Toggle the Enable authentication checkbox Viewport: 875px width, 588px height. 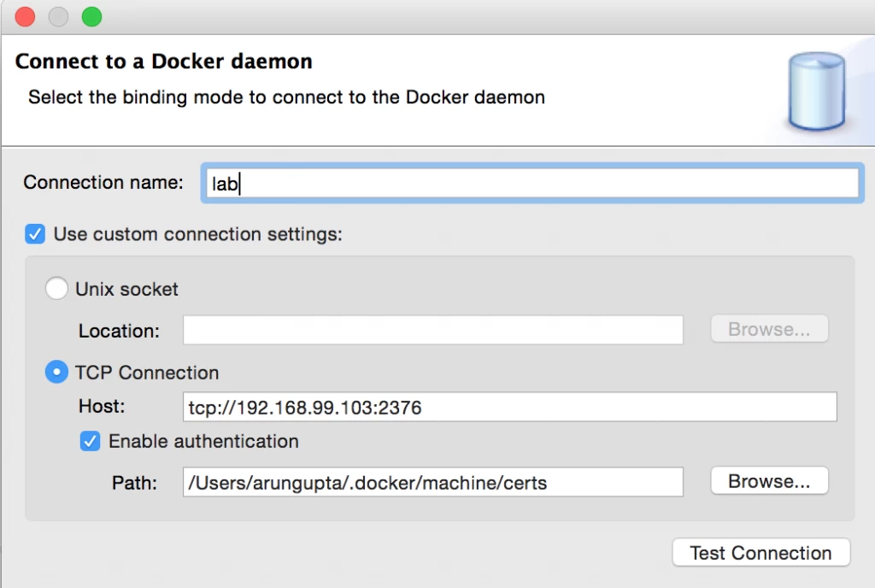pyautogui.click(x=90, y=441)
